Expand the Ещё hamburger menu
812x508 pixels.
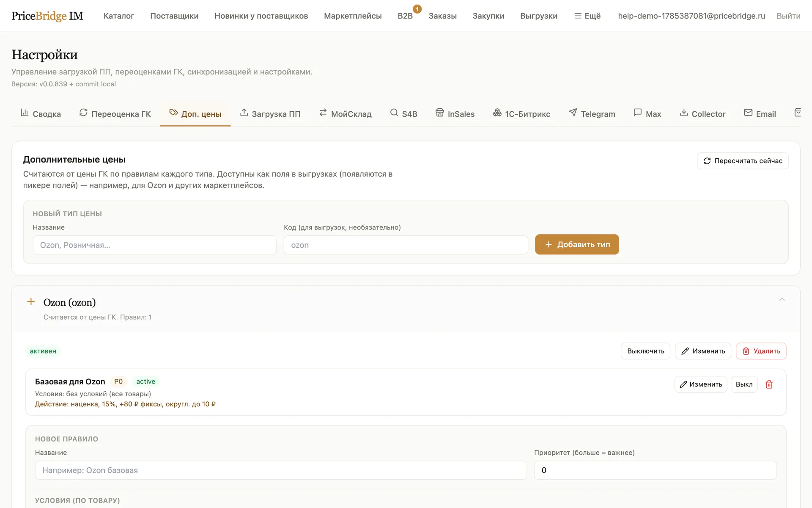[x=587, y=16]
